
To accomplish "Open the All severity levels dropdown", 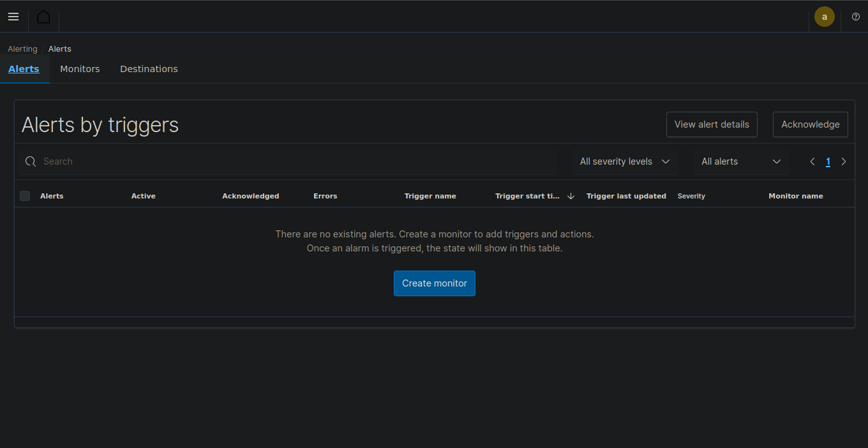I will [625, 161].
